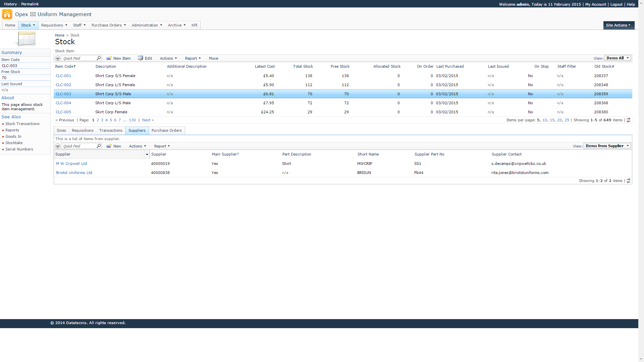Click the New Item icon in Stock toolbar
This screenshot has width=644, height=362.
point(109,58)
